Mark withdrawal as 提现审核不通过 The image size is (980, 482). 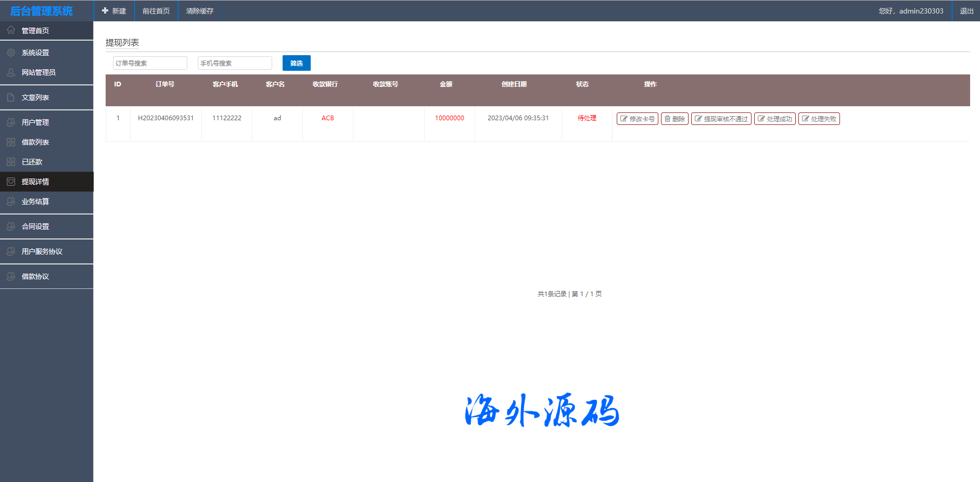coord(721,119)
